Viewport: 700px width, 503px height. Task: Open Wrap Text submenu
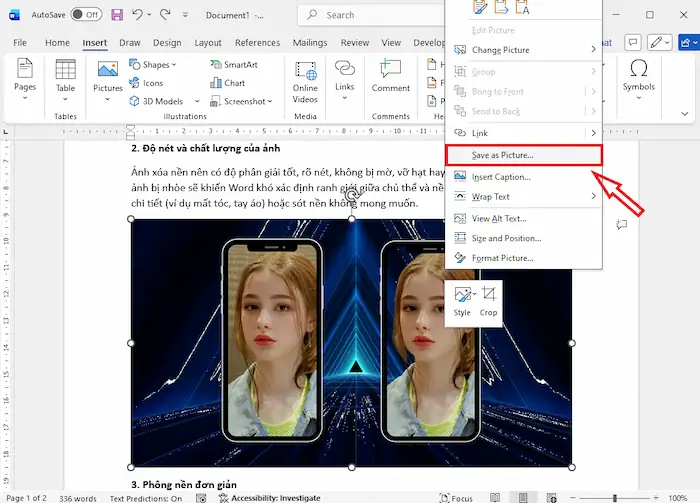[524, 196]
